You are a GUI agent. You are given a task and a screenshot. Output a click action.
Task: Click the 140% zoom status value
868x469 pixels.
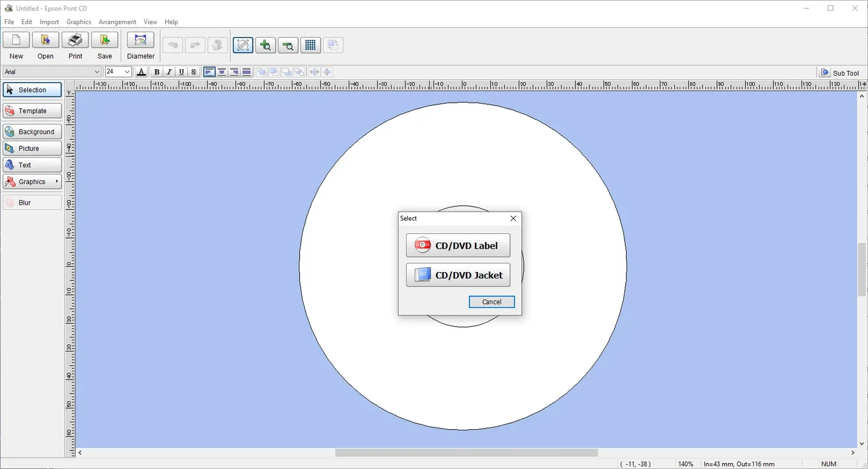point(686,464)
